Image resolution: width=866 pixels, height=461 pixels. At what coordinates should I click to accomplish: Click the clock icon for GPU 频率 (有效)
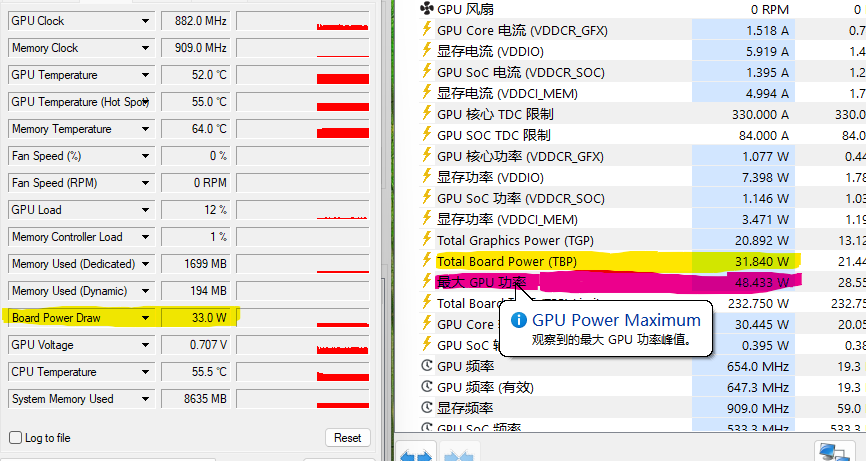426,386
